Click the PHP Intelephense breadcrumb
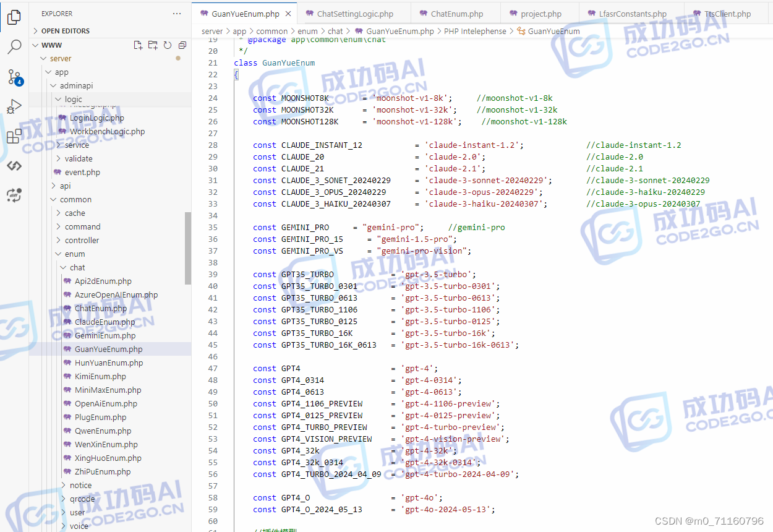773x532 pixels. pyautogui.click(x=475, y=31)
